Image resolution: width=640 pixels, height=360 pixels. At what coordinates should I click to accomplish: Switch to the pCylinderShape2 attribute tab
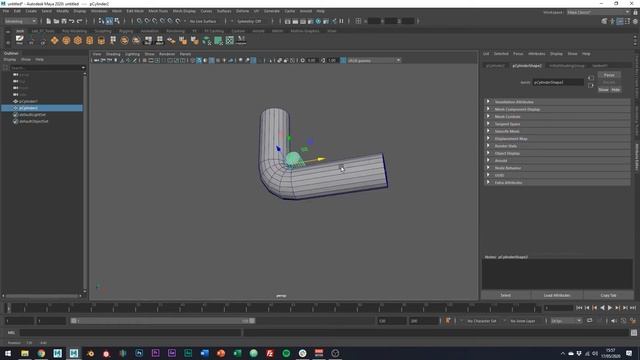[527, 65]
